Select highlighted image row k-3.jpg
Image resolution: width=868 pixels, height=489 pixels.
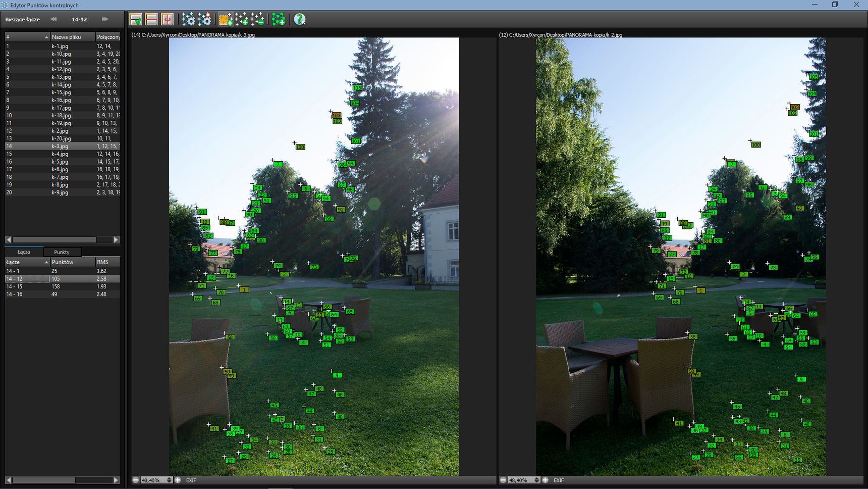(63, 146)
